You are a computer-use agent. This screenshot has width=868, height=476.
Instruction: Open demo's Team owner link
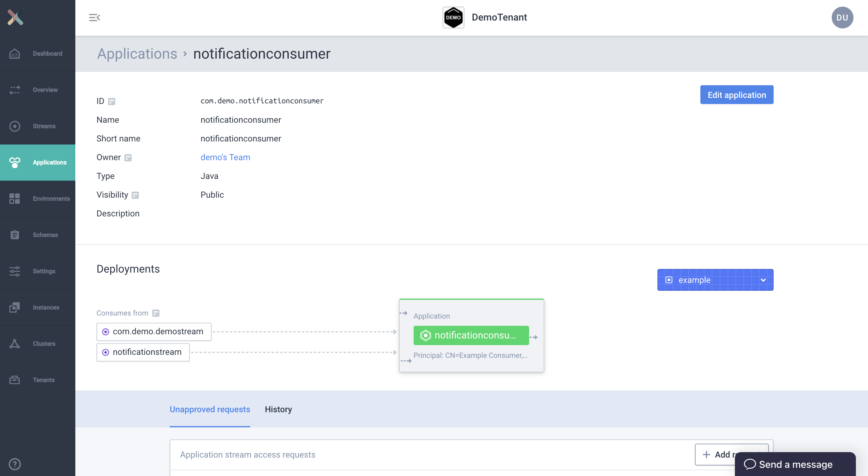[x=225, y=157]
